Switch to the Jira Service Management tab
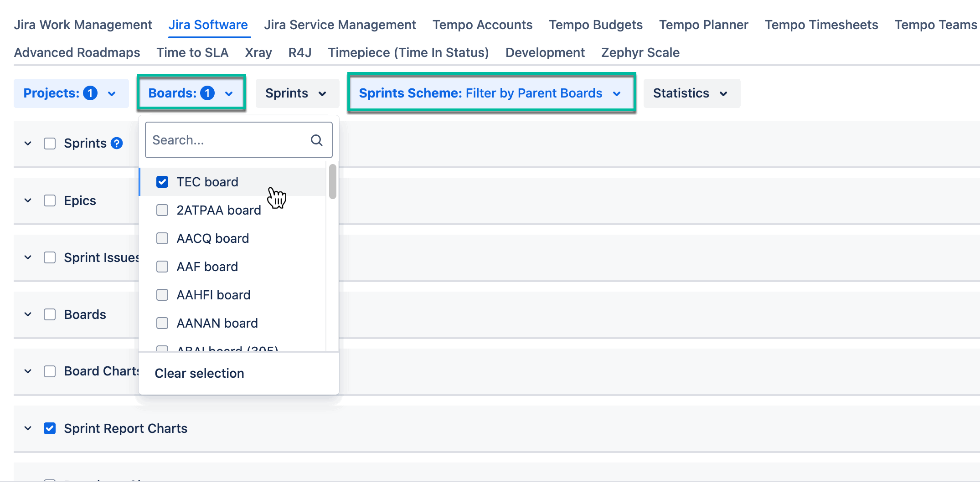This screenshot has width=980, height=483. [340, 25]
